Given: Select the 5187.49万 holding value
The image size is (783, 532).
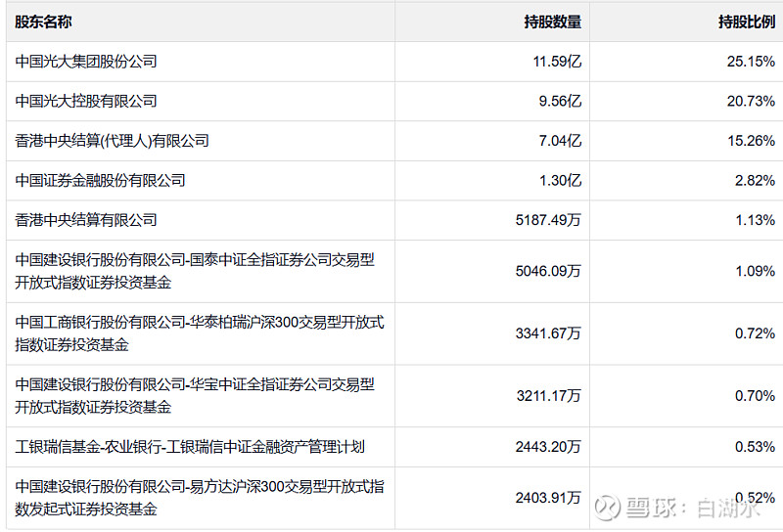Looking at the screenshot, I should (x=548, y=220).
